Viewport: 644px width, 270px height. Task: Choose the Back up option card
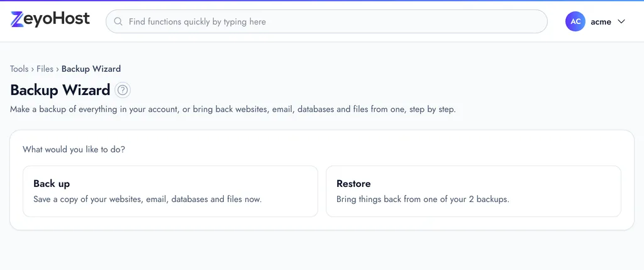170,191
